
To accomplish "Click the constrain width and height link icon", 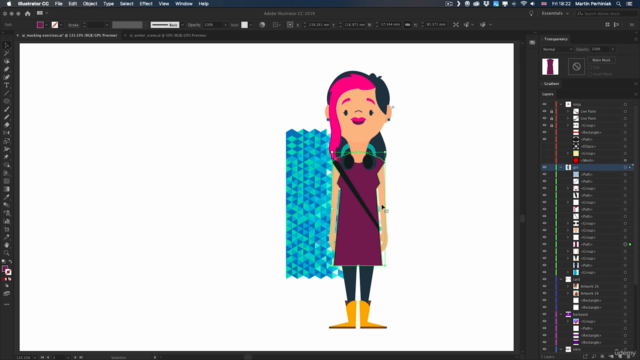I will 407,25.
